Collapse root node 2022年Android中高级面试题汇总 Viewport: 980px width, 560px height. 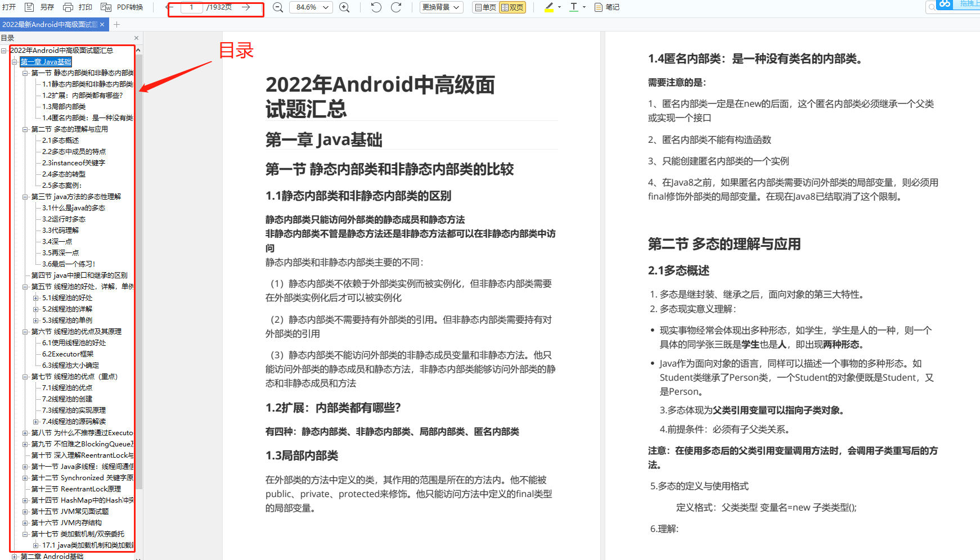click(4, 51)
